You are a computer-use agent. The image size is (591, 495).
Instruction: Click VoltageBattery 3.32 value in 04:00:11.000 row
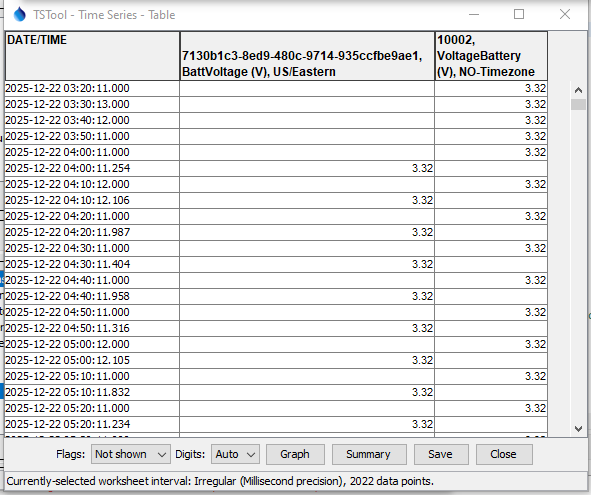click(491, 152)
